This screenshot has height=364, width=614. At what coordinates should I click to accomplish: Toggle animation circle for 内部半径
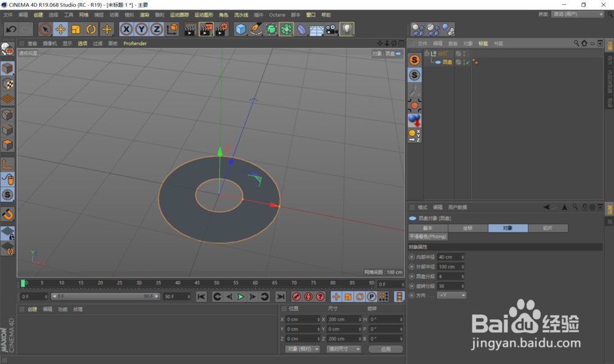[411, 257]
